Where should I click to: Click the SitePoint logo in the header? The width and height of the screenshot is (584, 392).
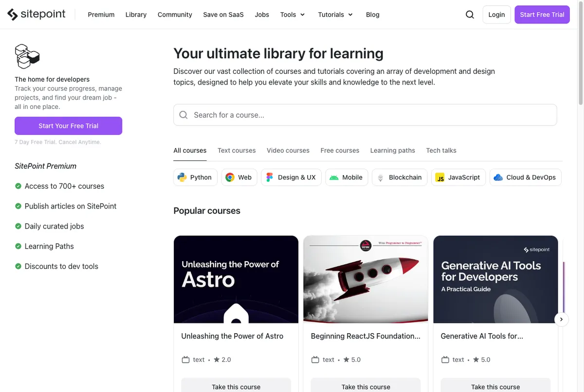coord(36,14)
